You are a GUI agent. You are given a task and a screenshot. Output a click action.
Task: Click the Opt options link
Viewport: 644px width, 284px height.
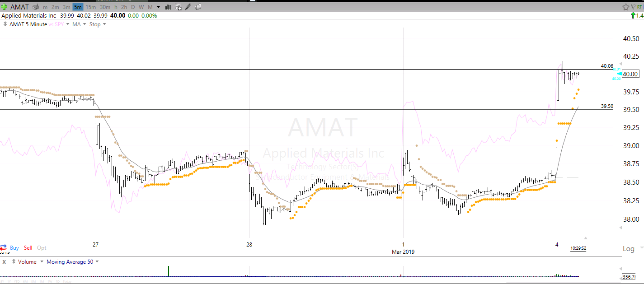pos(42,248)
